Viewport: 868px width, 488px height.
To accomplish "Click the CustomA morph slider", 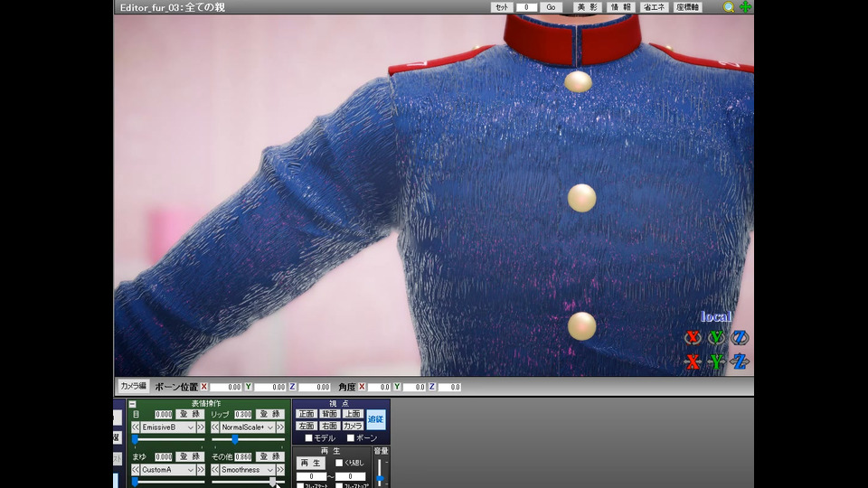I will tap(168, 483).
